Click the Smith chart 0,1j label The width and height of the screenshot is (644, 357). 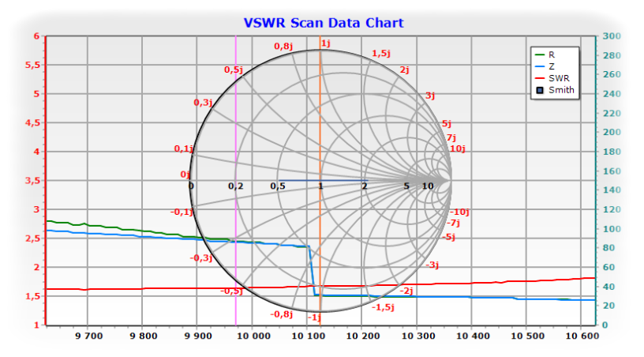[184, 148]
